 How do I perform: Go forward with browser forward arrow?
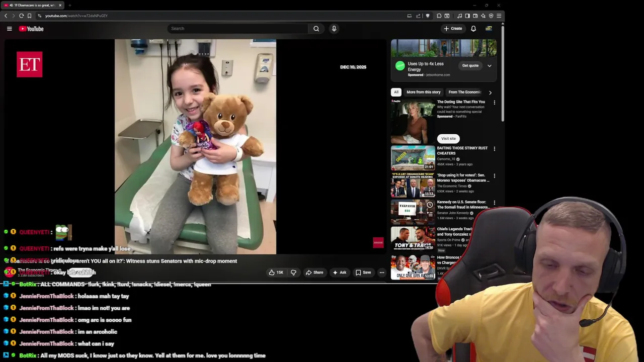click(14, 16)
